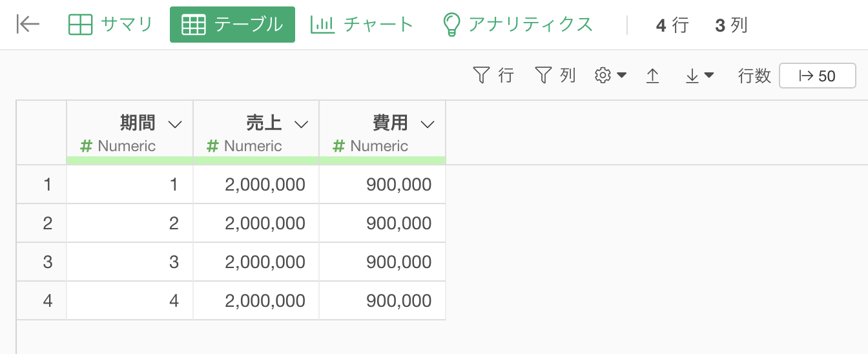
Task: Expand the 期間 column menu
Action: coord(175,124)
